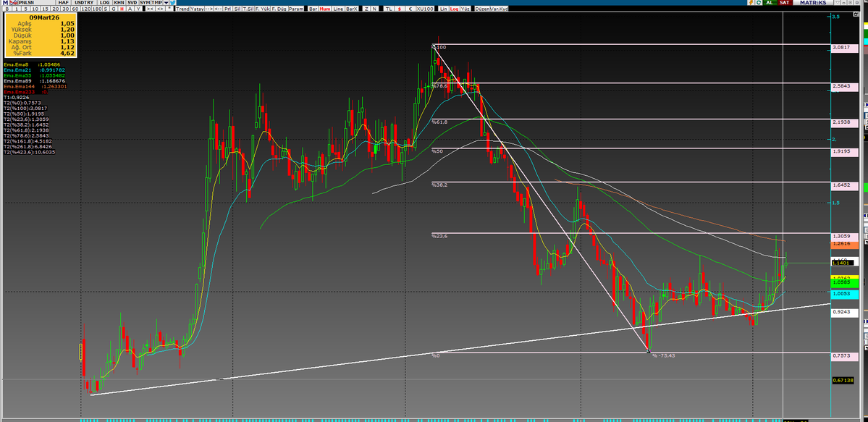
Task: Click the compress >< zoom button
Action: (150, 9)
